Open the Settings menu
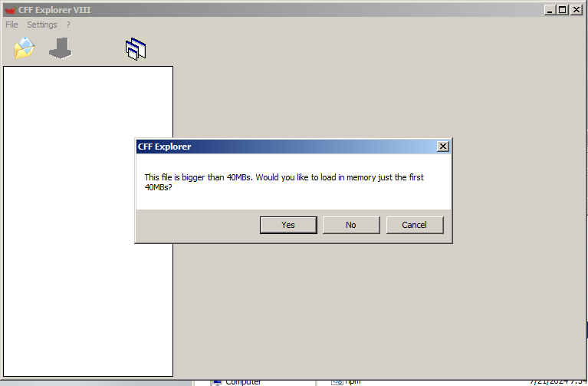The image size is (588, 386). point(42,25)
